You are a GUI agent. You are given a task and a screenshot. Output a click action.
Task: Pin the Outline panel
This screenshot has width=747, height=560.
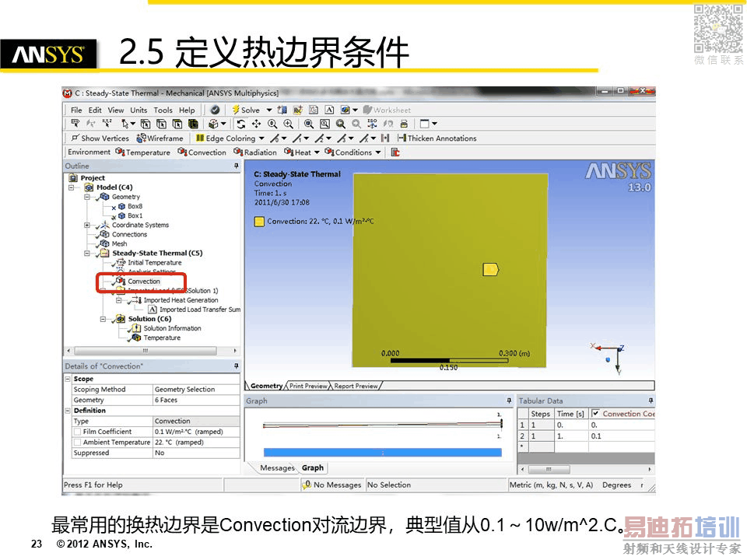point(237,166)
